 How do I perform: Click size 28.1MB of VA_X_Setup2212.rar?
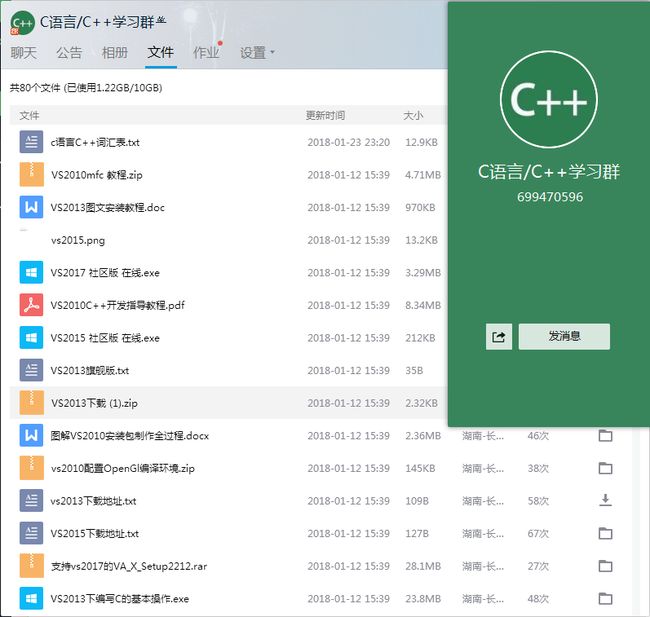423,566
